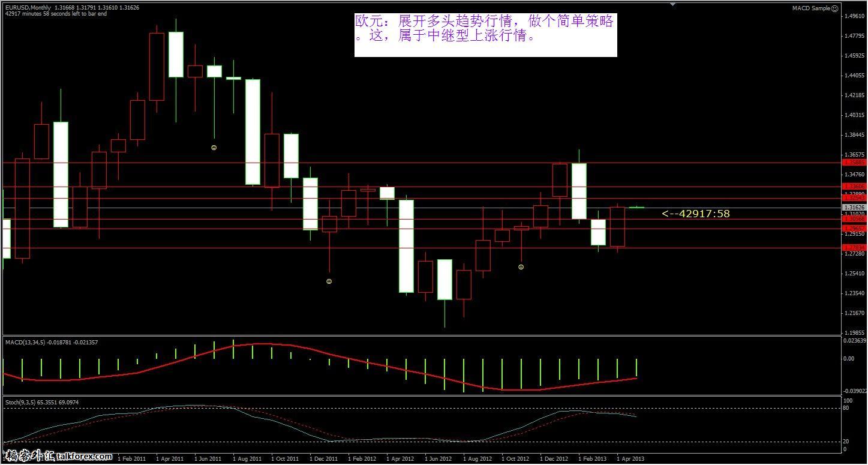Click the -0.039022 MACD scale value
This screenshot has width=868, height=465.
(x=855, y=391)
